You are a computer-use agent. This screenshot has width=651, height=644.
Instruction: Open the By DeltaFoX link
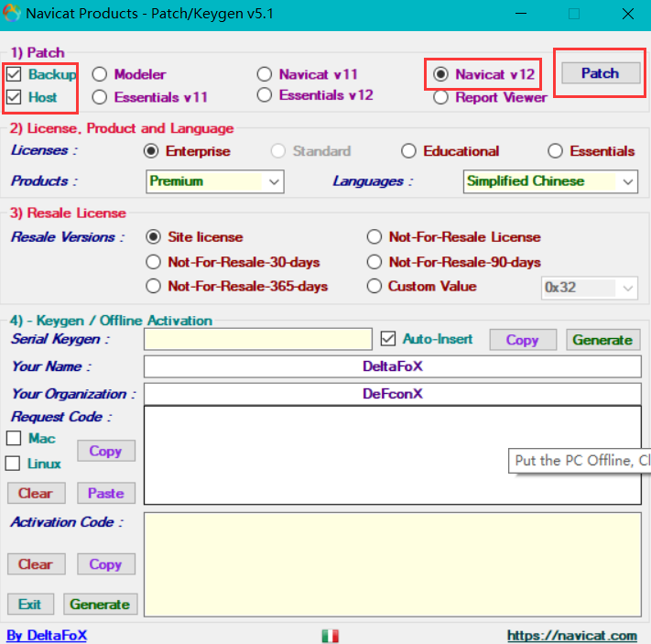pyautogui.click(x=47, y=635)
